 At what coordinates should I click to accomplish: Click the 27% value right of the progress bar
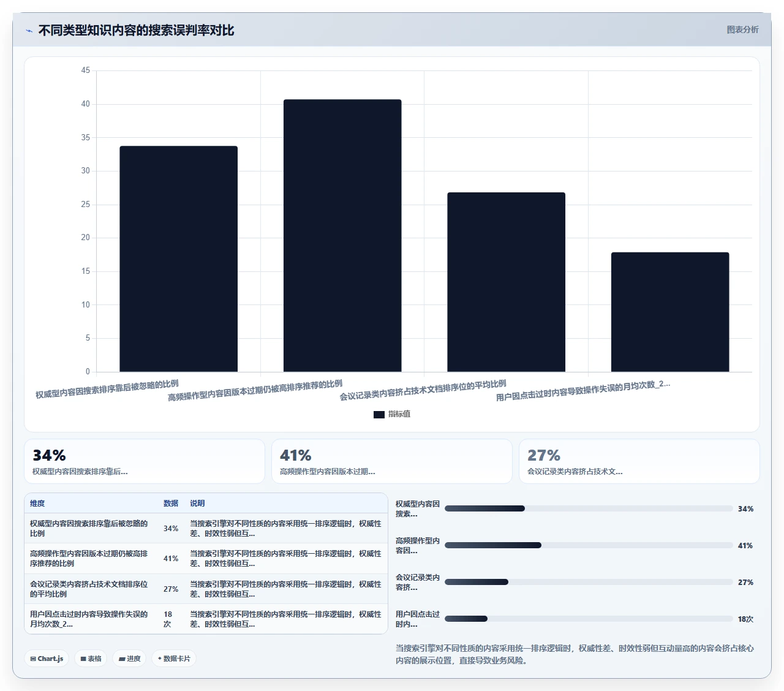pyautogui.click(x=745, y=583)
